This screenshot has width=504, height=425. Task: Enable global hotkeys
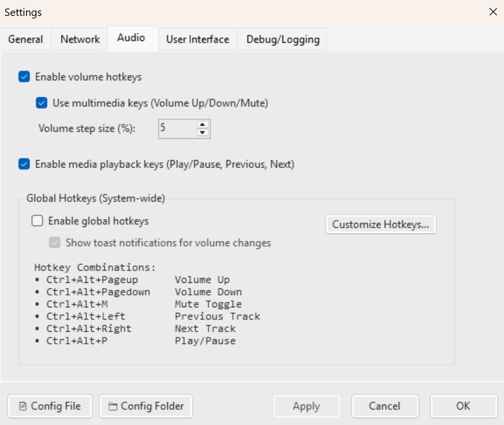coord(37,221)
